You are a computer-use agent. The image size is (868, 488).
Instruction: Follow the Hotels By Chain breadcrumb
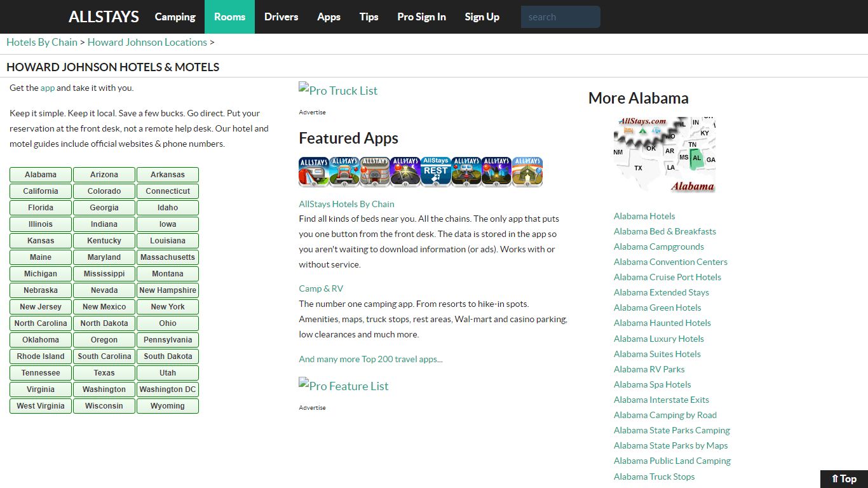[x=42, y=42]
